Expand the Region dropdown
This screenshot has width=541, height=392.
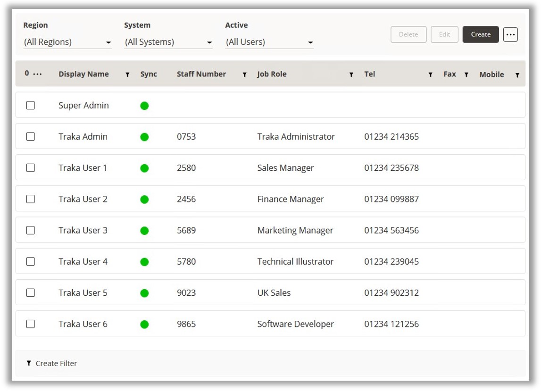pyautogui.click(x=67, y=42)
